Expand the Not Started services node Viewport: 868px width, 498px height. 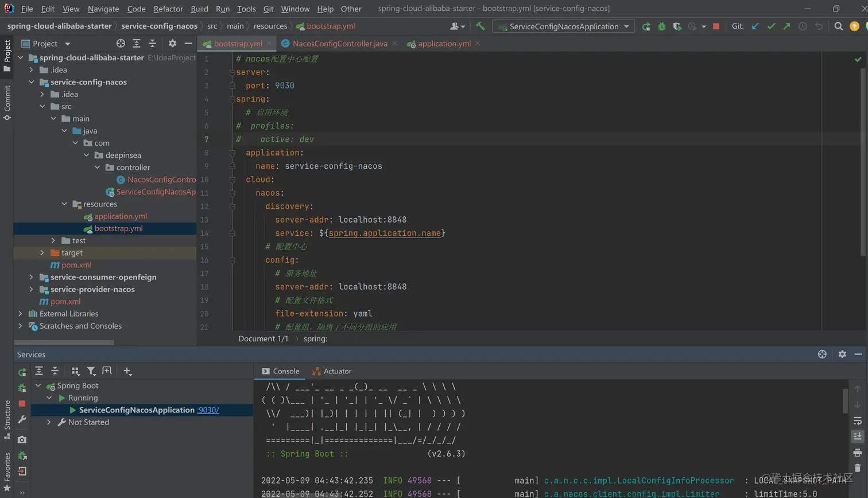(x=49, y=422)
